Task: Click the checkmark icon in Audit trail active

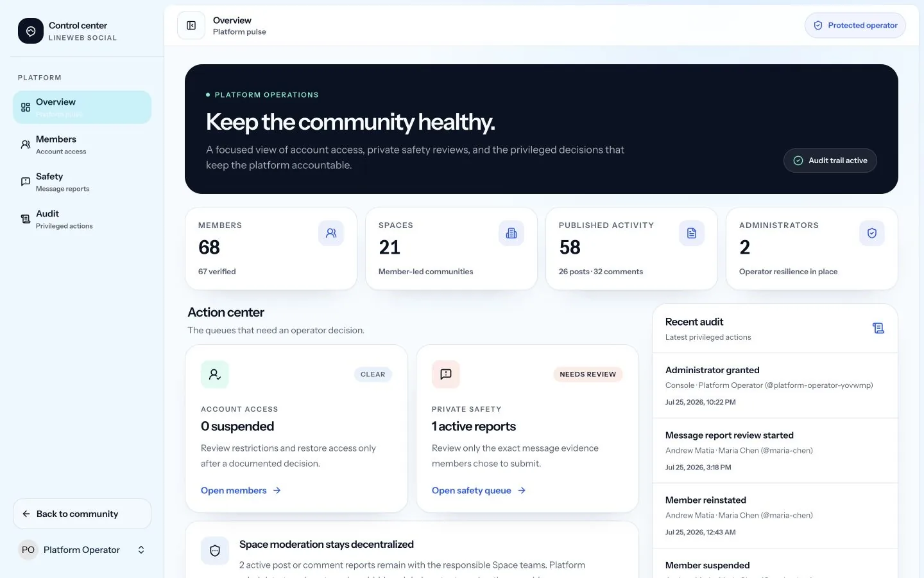Action: tap(798, 161)
